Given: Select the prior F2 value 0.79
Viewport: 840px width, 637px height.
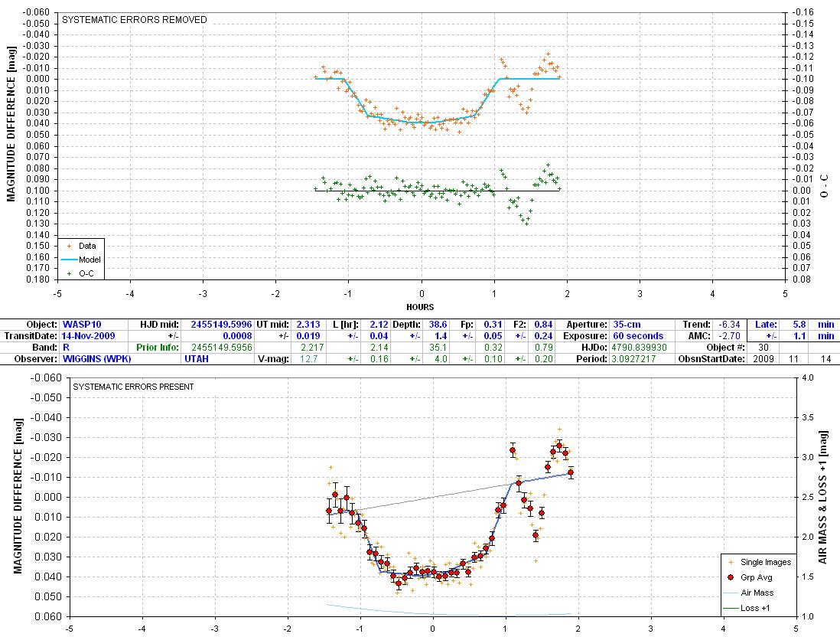Looking at the screenshot, I should point(543,347).
